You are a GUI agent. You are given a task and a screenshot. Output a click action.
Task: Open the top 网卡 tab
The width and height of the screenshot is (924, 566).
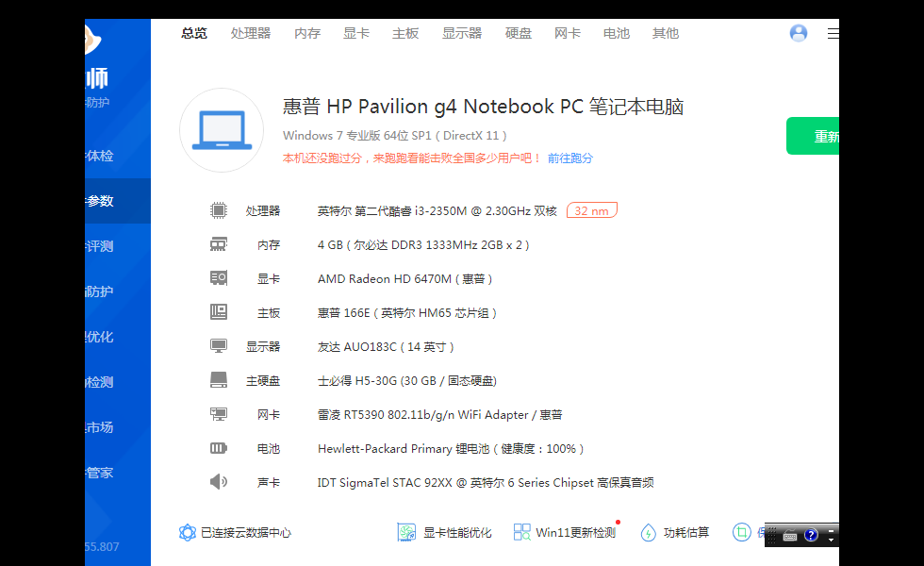567,34
